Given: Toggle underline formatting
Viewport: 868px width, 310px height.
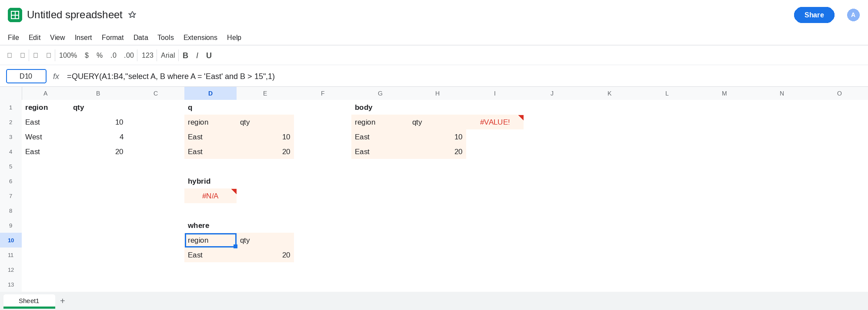Looking at the screenshot, I should (x=209, y=56).
